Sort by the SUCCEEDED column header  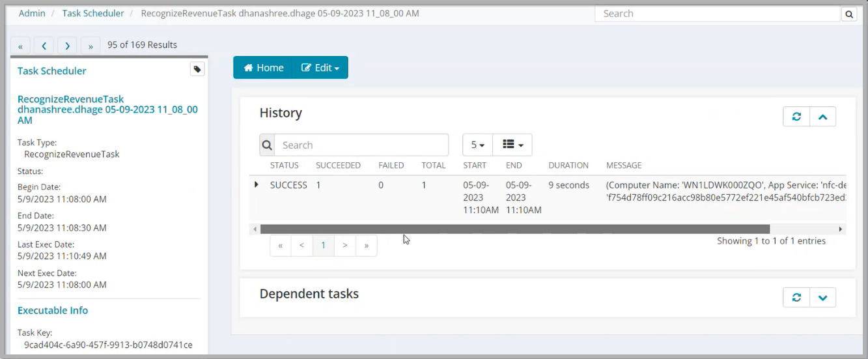(x=338, y=165)
